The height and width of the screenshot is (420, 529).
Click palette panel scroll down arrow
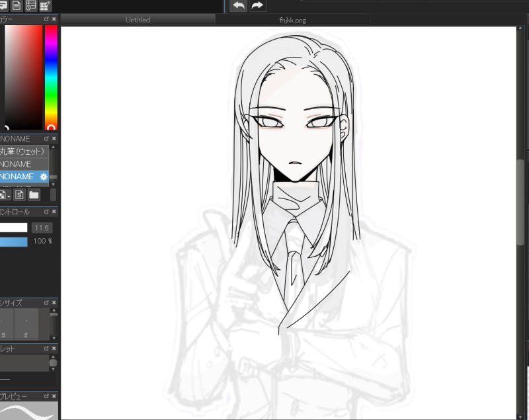click(53, 369)
